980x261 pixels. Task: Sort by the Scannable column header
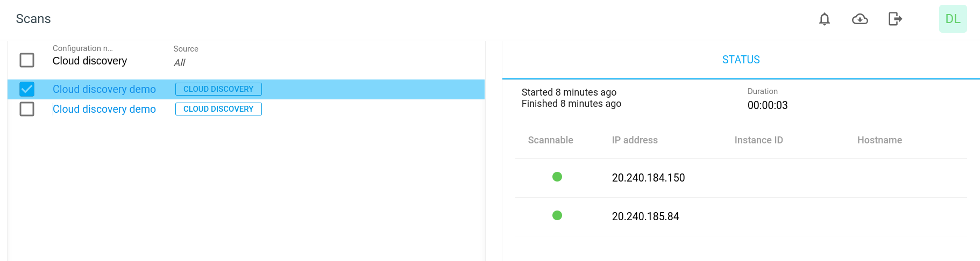point(550,140)
